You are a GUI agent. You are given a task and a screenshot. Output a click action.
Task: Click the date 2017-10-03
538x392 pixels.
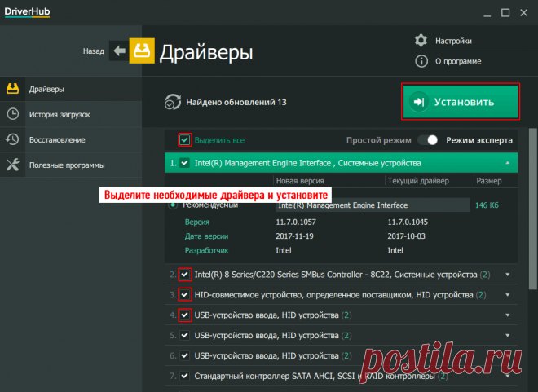[x=406, y=236]
